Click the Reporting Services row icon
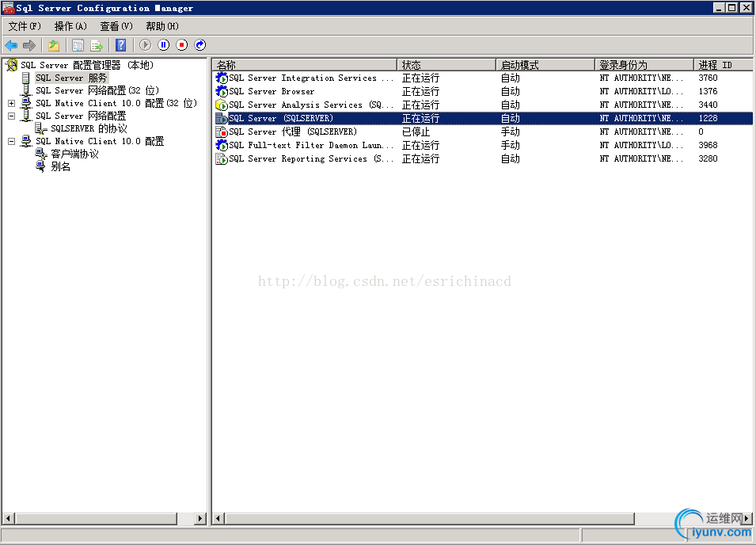Screen dimensions: 756x545 point(222,158)
